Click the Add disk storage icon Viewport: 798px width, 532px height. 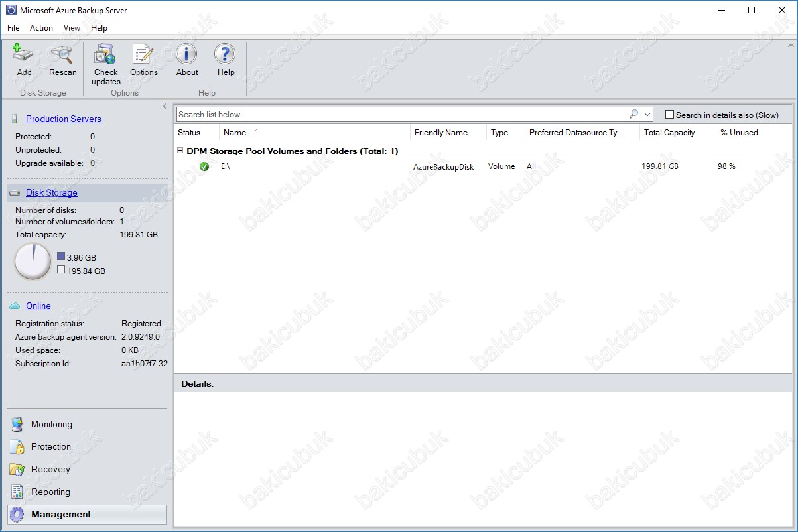click(24, 54)
